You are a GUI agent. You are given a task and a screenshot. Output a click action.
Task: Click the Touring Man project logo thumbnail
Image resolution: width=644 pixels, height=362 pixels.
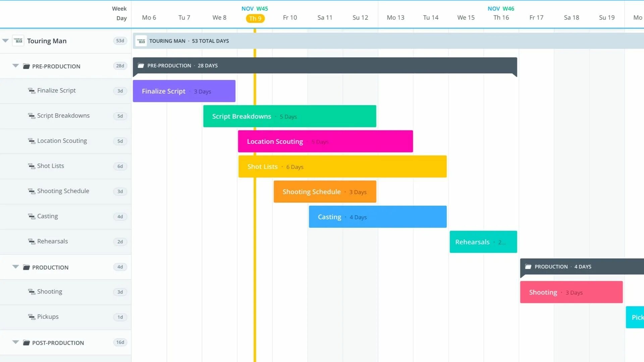(x=18, y=41)
